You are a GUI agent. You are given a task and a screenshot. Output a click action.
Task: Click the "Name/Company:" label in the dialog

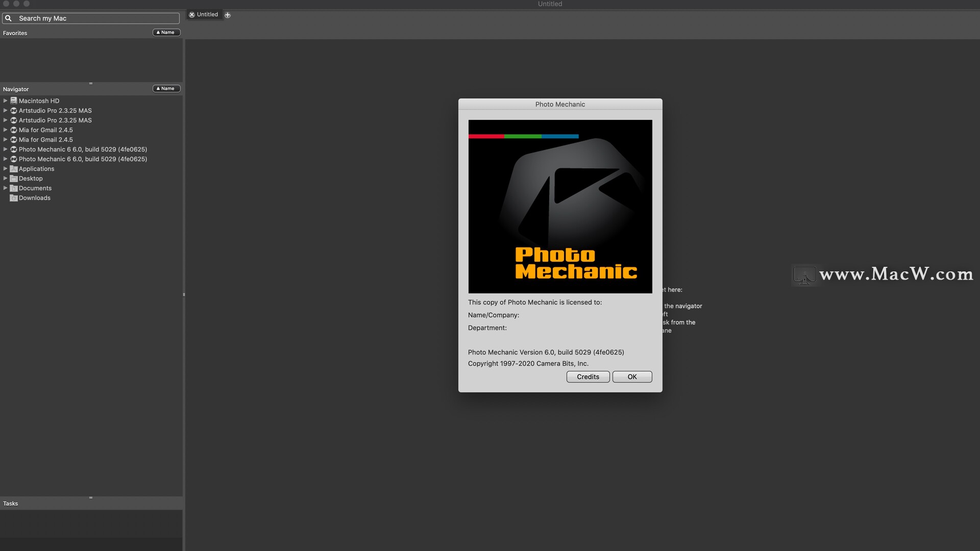click(x=494, y=315)
